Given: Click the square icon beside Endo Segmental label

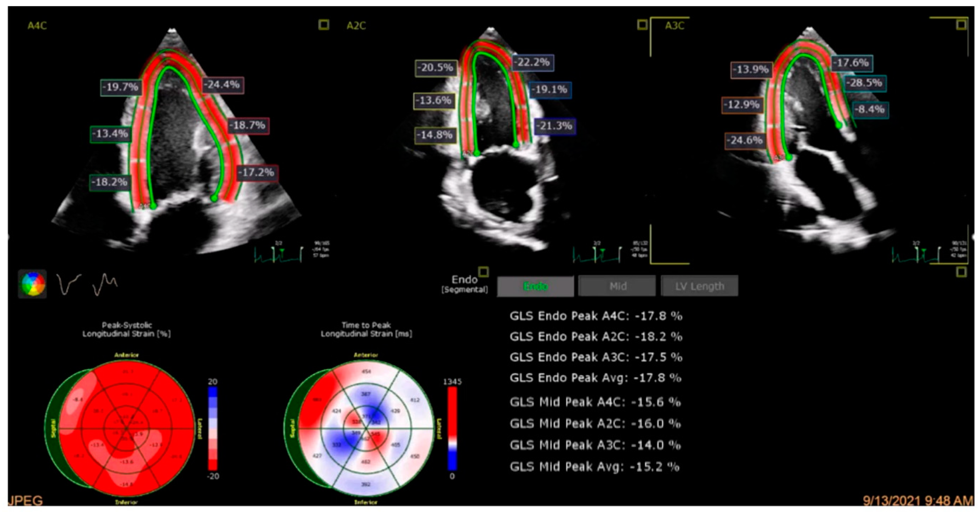Looking at the screenshot, I should 484,272.
